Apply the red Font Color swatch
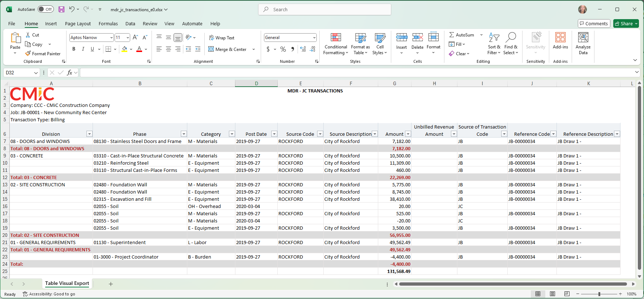The width and height of the screenshot is (644, 299). (x=139, y=49)
